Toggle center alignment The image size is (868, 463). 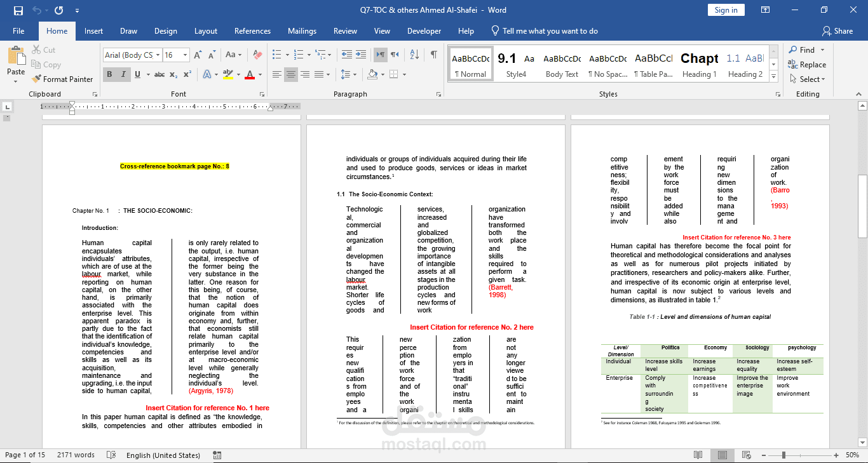point(291,74)
